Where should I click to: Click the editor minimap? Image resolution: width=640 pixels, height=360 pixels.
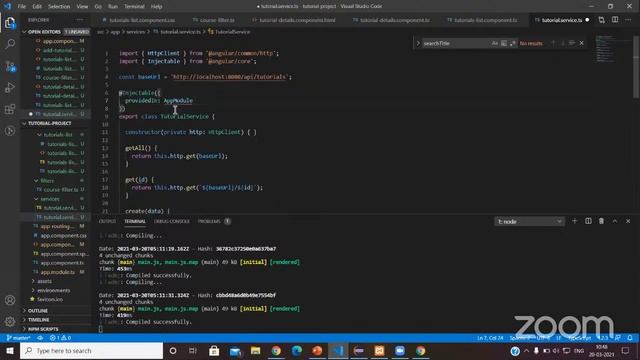click(x=606, y=49)
